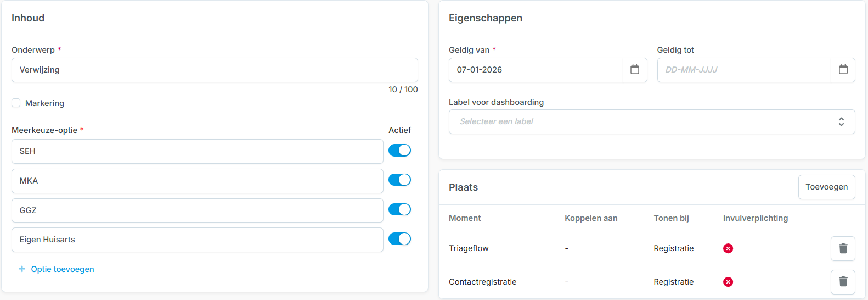Enable the Markering checkbox
The height and width of the screenshot is (300, 868).
pos(16,103)
